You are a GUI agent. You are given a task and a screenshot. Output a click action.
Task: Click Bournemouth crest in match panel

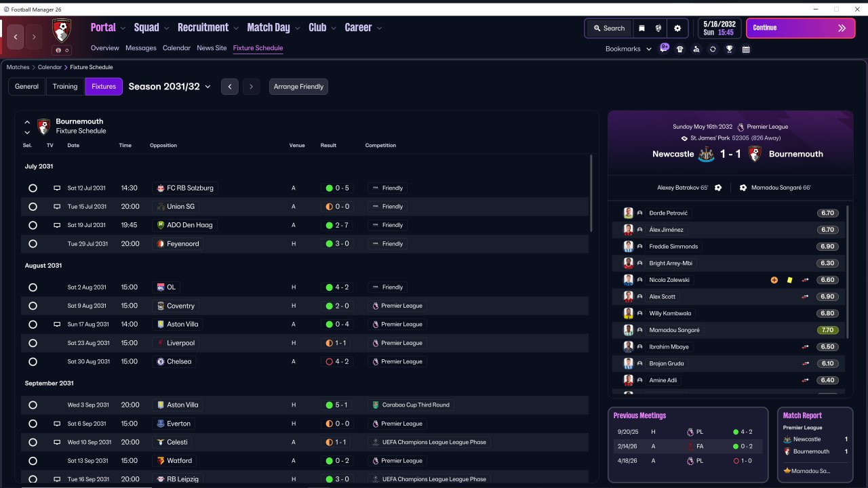pos(753,154)
